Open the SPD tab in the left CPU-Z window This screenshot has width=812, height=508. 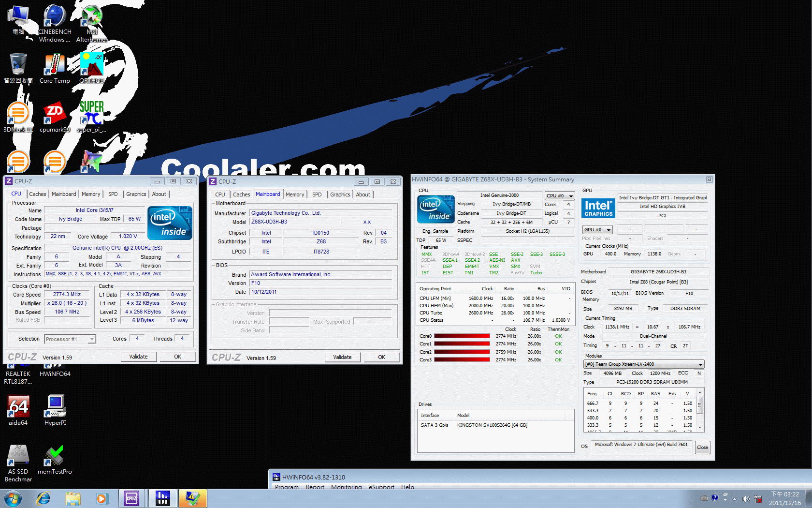click(x=113, y=194)
